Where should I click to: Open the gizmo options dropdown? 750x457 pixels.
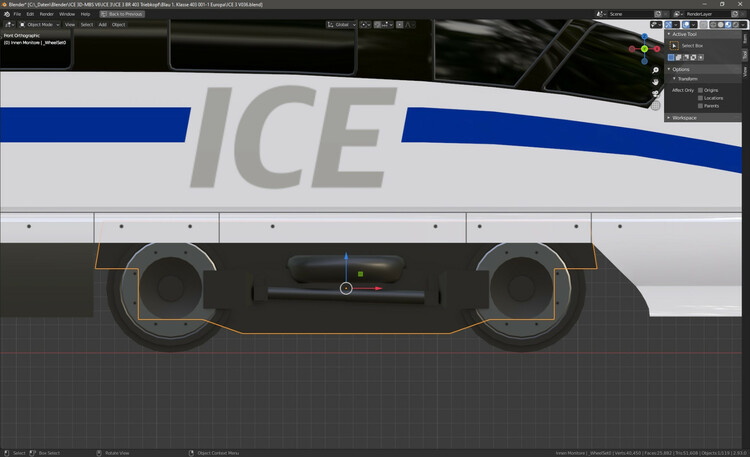pyautogui.click(x=676, y=24)
